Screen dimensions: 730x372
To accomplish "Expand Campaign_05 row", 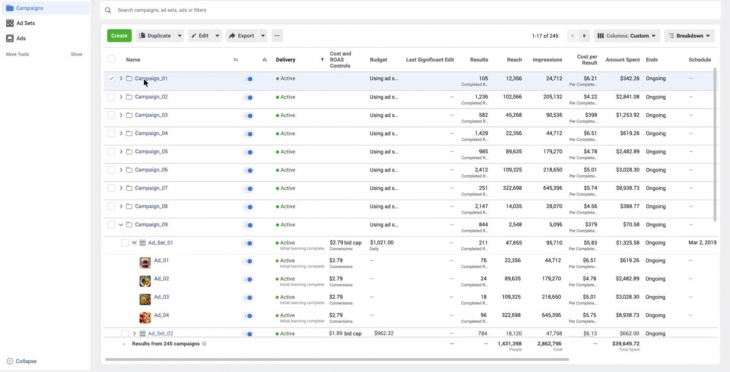I will click(x=121, y=151).
